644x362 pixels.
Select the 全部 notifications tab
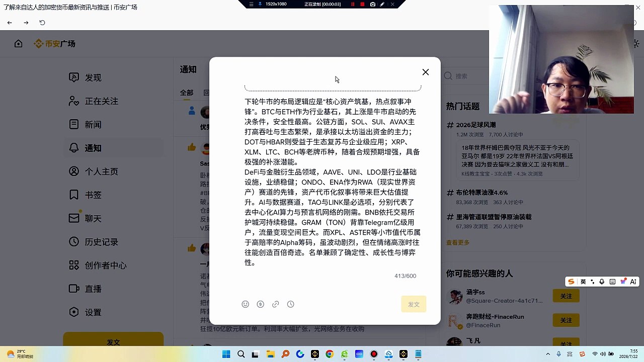pyautogui.click(x=187, y=93)
